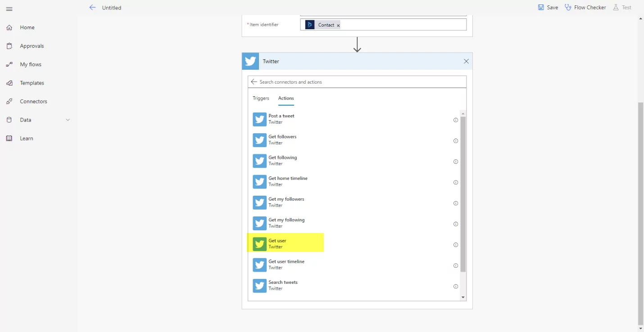
Task: Remove the Contact token
Action: (x=338, y=26)
